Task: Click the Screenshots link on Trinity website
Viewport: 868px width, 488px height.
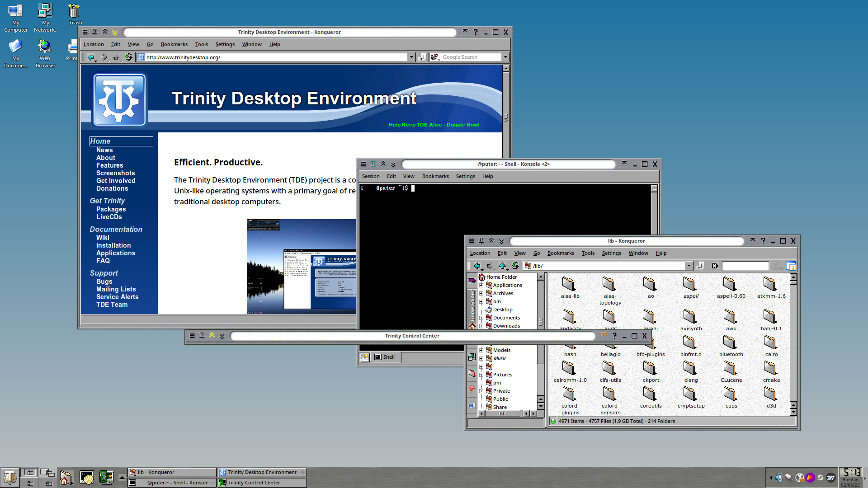Action: pos(115,173)
